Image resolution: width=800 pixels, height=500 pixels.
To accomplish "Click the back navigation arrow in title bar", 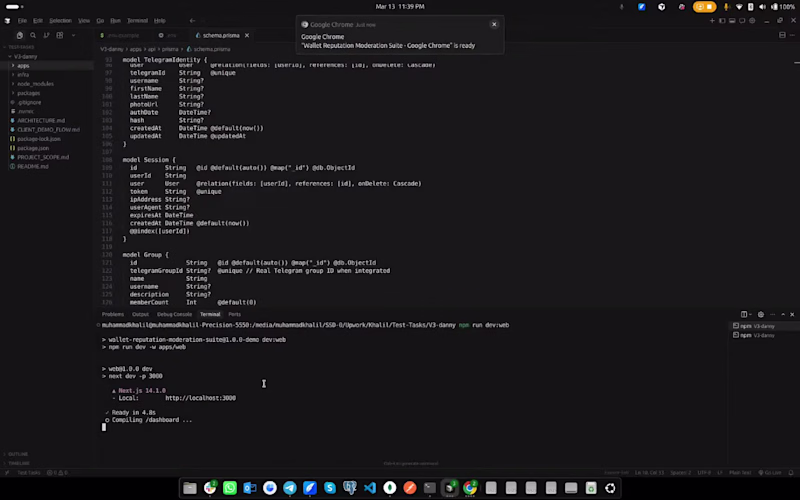I will pyautogui.click(x=192, y=21).
